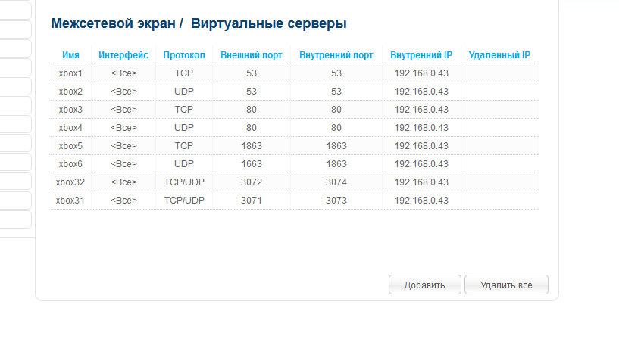619x364 pixels.
Task: Click the Виртуальные серверы page heading
Action: pyautogui.click(x=269, y=23)
